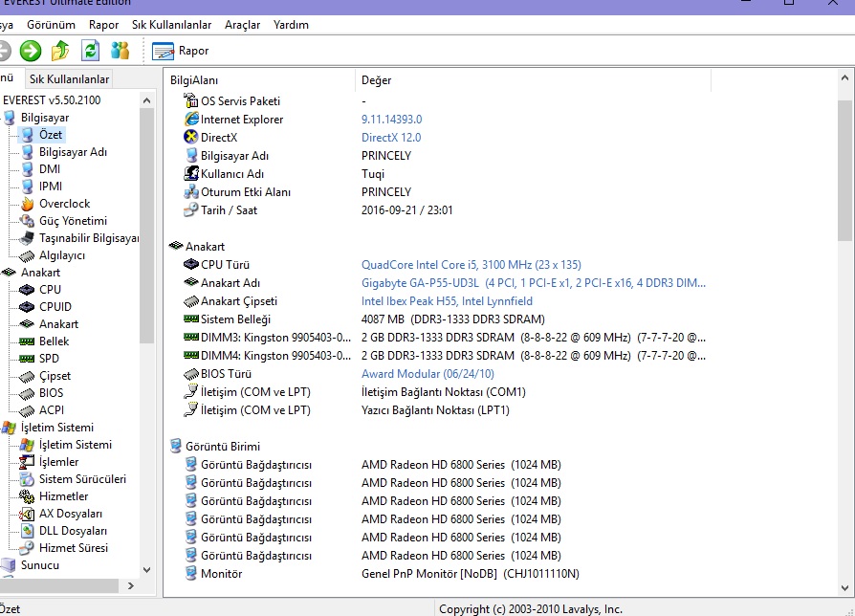Select the AX Dosyaları icon

[28, 514]
